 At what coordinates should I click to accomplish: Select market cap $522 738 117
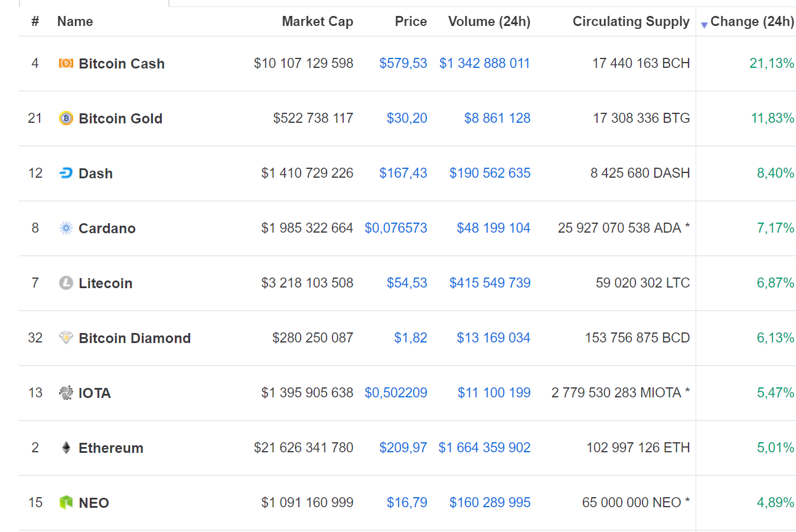click(x=313, y=118)
